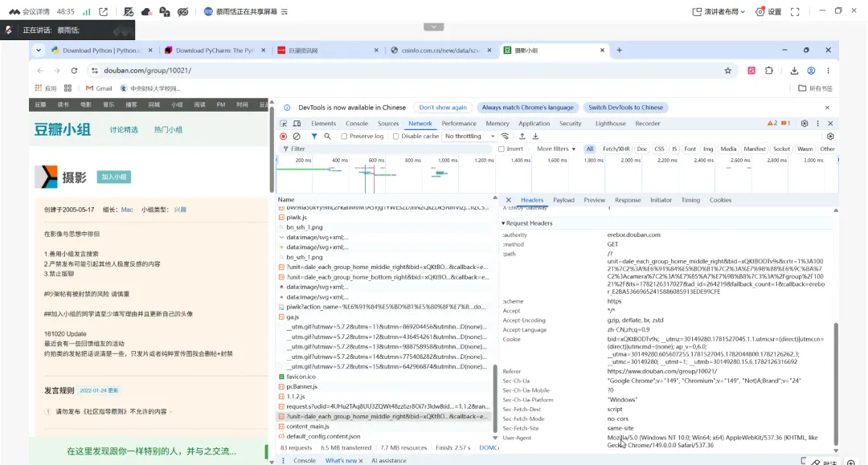
Task: Open Chrome downloads icon
Action: (794, 70)
